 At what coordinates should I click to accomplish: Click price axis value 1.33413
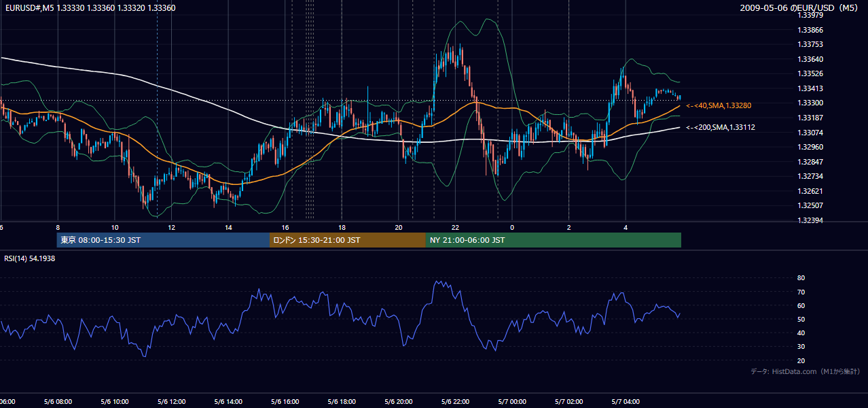click(810, 88)
